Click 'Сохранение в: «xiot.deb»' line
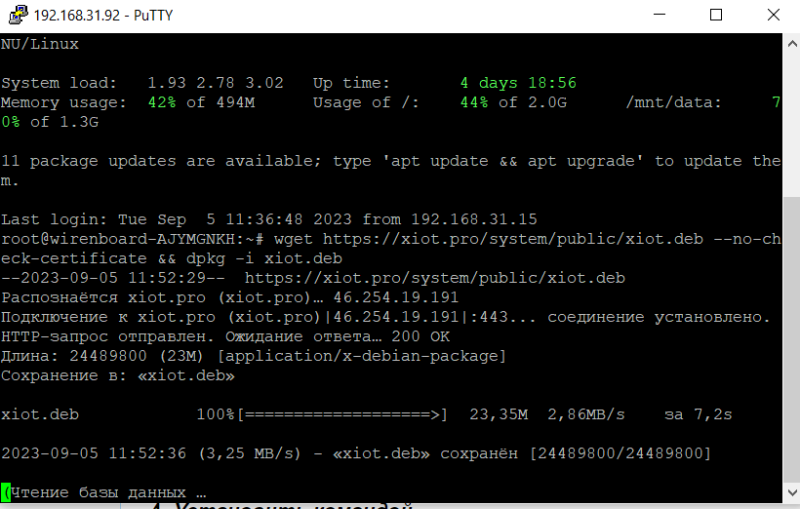800x509 pixels. click(x=118, y=375)
